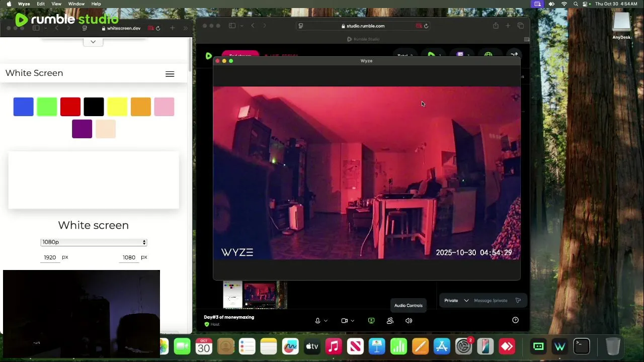This screenshot has width=644, height=362.
Task: Open the View menu
Action: pos(56,4)
